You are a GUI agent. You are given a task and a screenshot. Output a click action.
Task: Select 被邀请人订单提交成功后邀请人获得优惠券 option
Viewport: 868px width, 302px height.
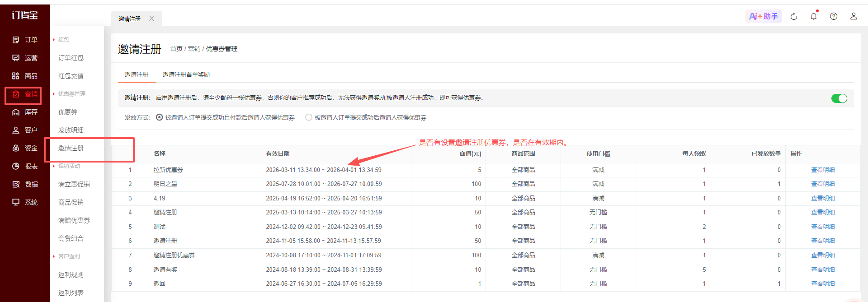[309, 117]
